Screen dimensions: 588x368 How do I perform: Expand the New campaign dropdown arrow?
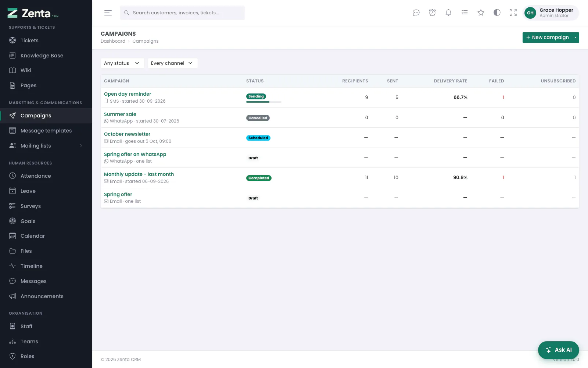(576, 38)
